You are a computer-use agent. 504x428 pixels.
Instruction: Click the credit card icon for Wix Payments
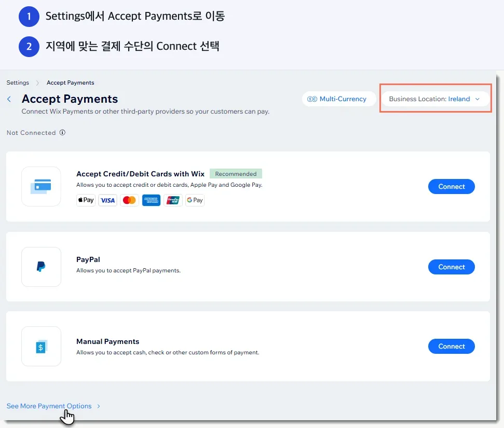(x=41, y=186)
